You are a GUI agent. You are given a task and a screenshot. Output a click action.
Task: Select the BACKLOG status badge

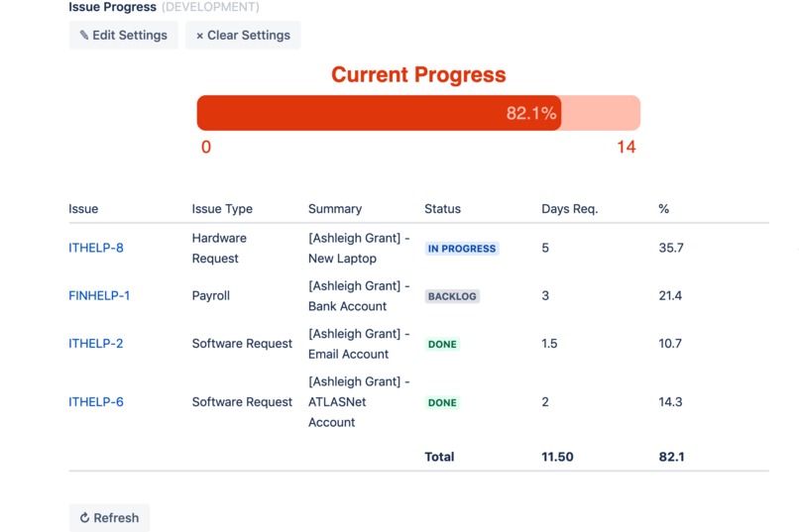click(452, 296)
